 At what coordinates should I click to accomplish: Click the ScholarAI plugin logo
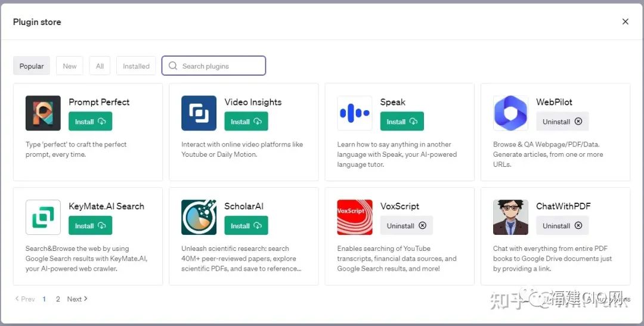tap(199, 218)
